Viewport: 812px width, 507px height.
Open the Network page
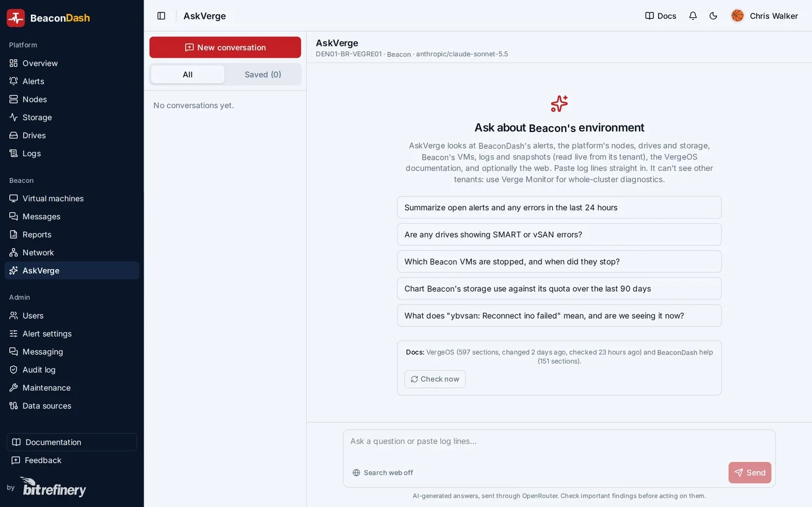point(72,253)
